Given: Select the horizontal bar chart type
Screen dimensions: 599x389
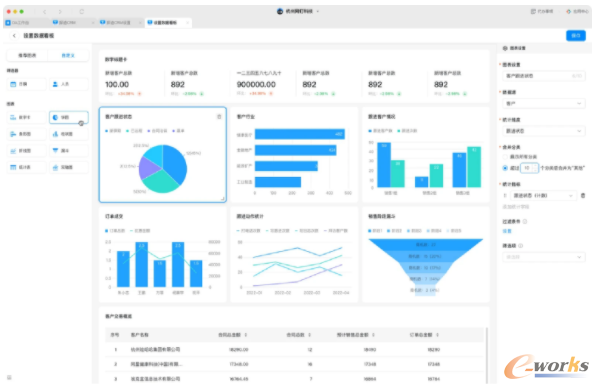Looking at the screenshot, I should [26, 134].
